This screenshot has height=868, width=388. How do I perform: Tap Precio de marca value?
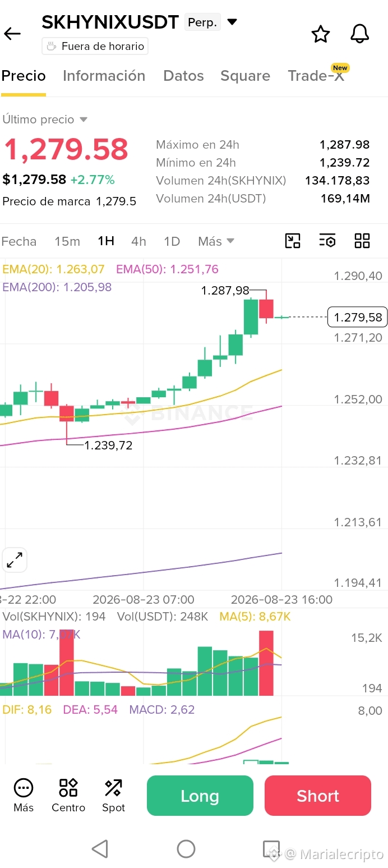(x=116, y=201)
